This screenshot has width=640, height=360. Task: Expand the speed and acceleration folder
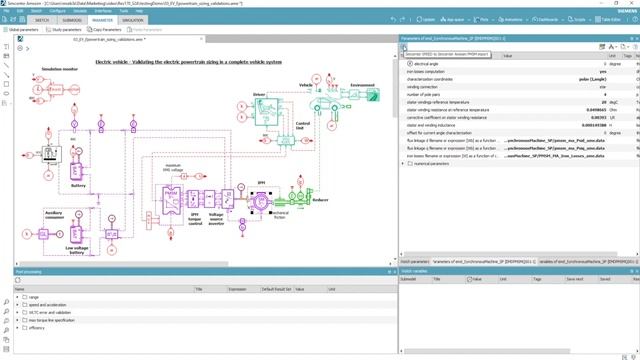pyautogui.click(x=17, y=305)
